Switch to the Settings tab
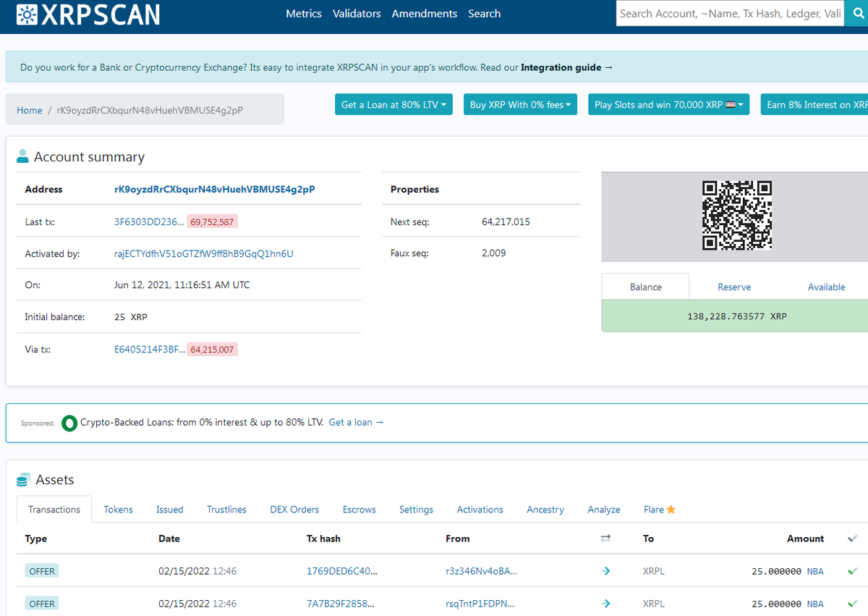 417,510
